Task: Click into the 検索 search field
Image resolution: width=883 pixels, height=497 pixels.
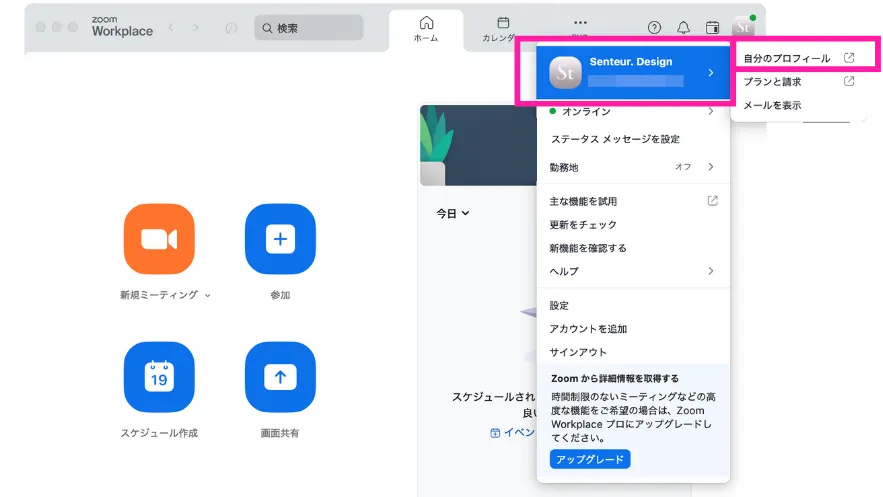Action: point(309,28)
